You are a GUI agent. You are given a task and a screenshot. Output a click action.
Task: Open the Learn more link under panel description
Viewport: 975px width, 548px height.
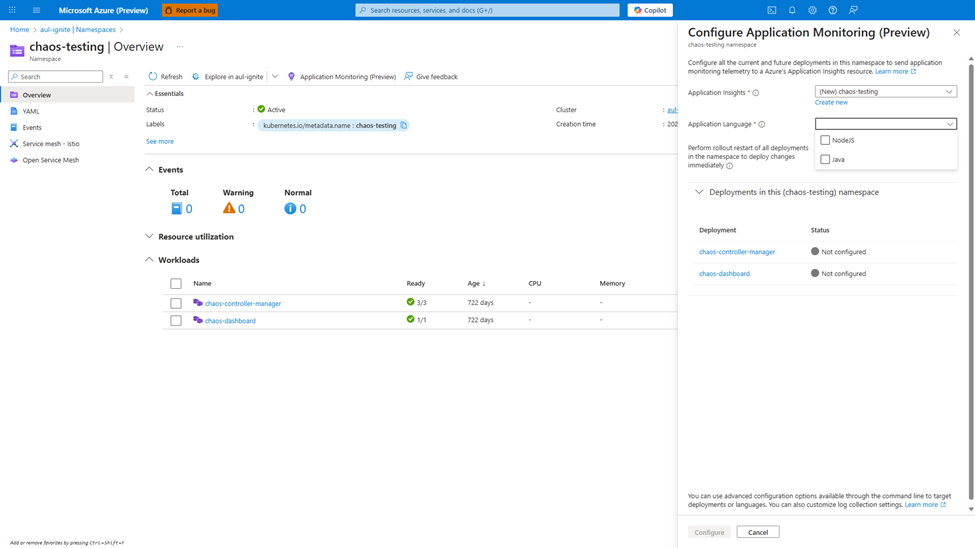895,72
